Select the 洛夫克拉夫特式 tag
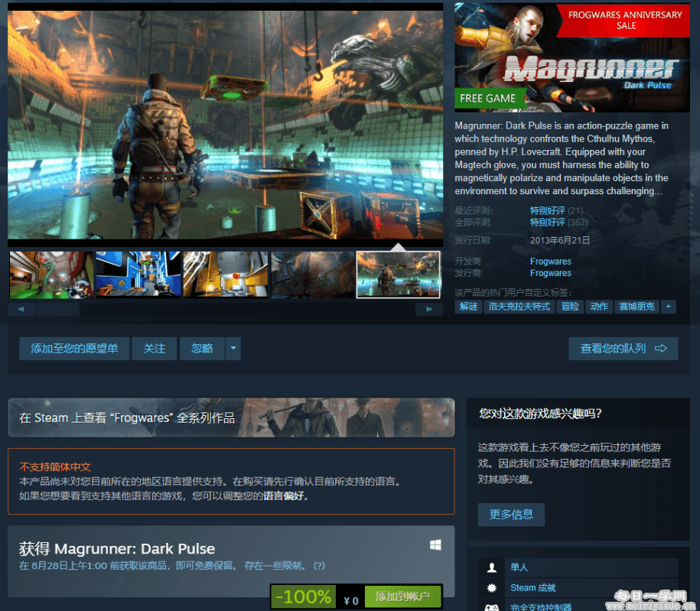This screenshot has height=611, width=700. click(x=519, y=307)
